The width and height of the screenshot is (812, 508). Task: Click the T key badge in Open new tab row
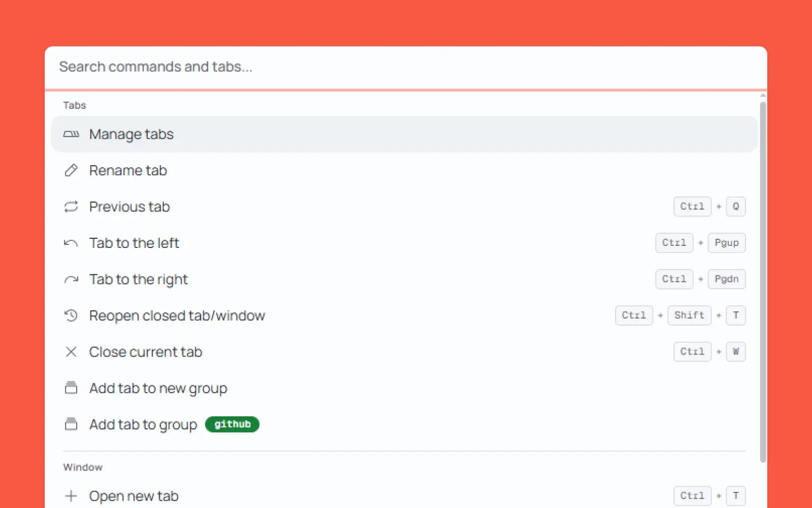click(x=736, y=496)
